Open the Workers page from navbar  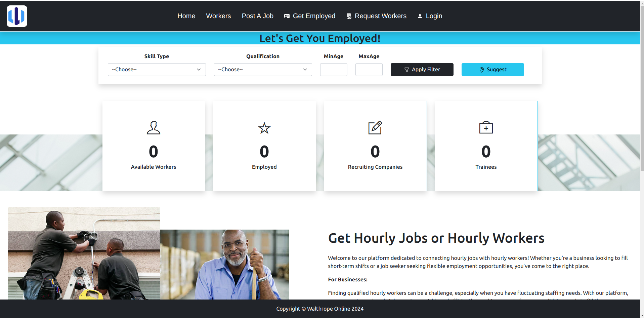click(x=218, y=16)
